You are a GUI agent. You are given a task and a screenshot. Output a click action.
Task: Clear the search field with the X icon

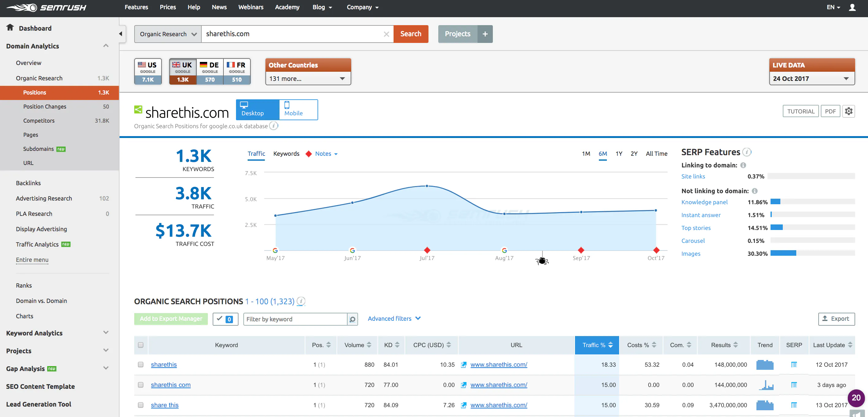pos(386,34)
